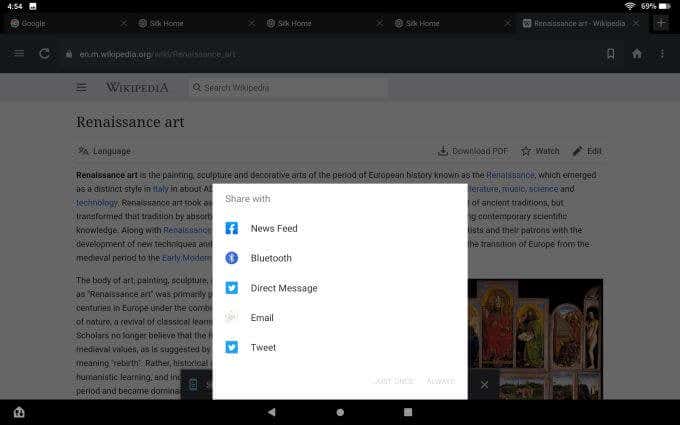Tap the ALWAYS button
Viewport: 680px width, 425px height.
coord(441,381)
